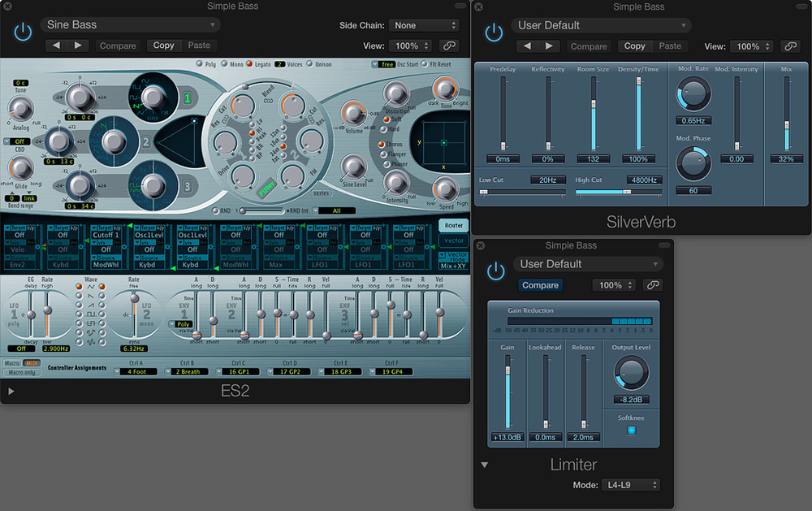Viewport: 812px width, 511px height.
Task: Click the SilverVerb Mod. Rate knob
Action: pyautogui.click(x=693, y=94)
